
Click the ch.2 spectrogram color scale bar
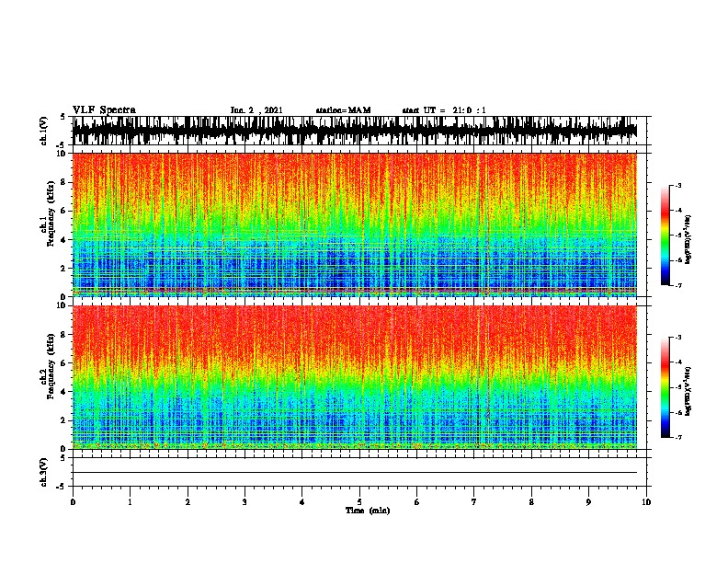[665, 387]
